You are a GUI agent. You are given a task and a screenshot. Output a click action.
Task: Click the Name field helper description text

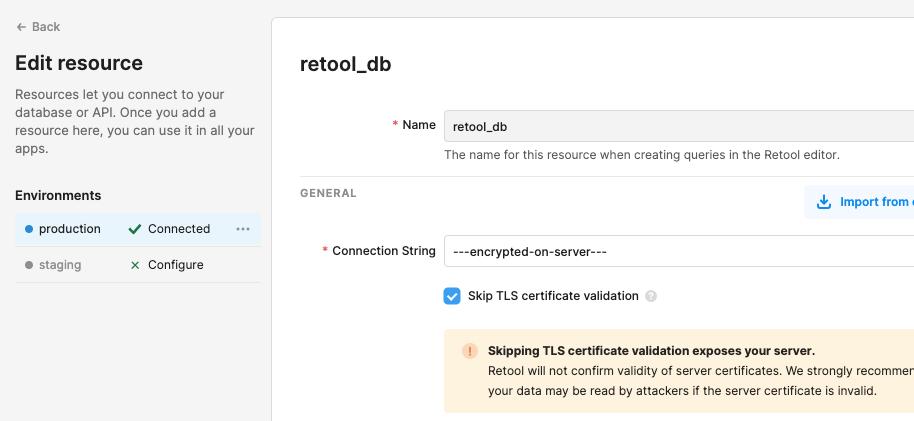[642, 155]
